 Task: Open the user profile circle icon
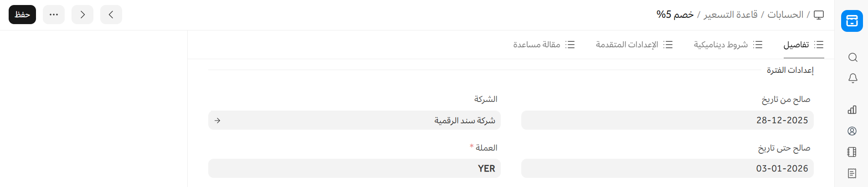click(x=852, y=131)
